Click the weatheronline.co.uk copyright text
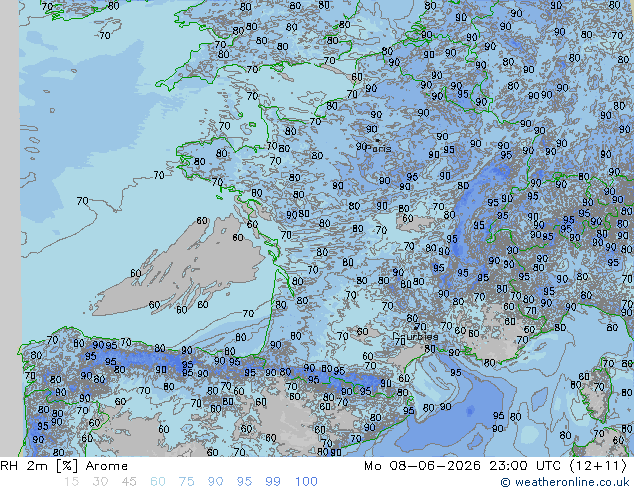 tap(565, 482)
